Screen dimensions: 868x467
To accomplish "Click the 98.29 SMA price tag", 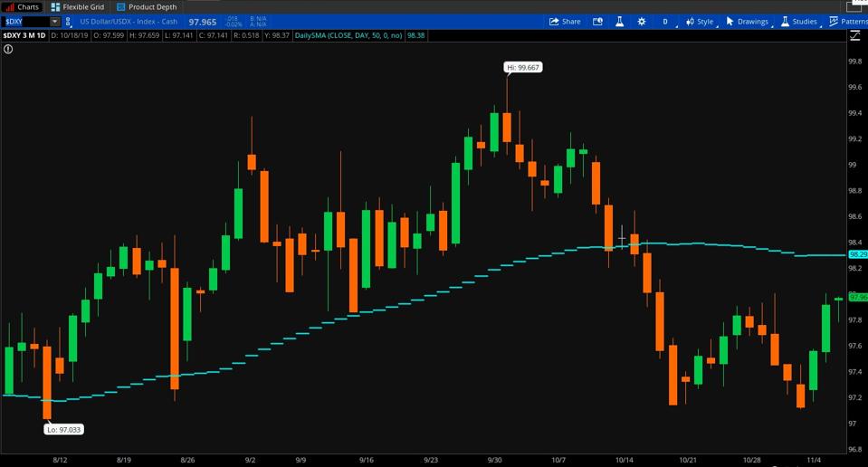I will click(858, 254).
